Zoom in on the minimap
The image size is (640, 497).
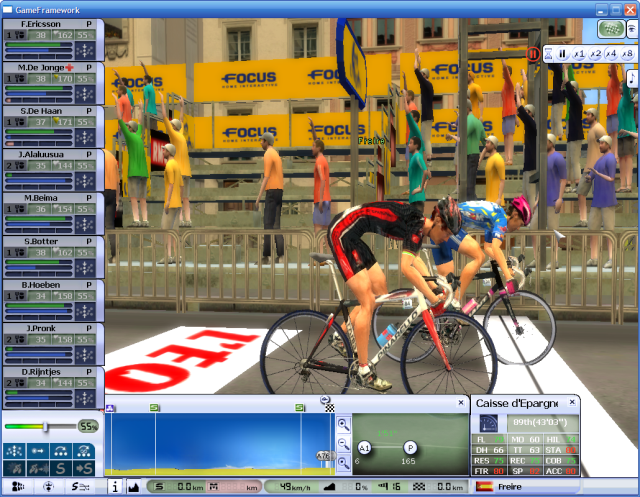tap(343, 423)
